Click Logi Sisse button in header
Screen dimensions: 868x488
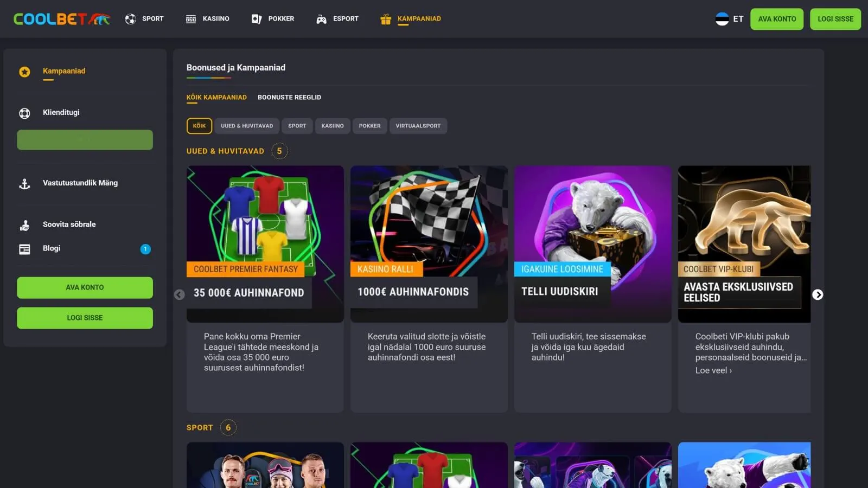(835, 19)
